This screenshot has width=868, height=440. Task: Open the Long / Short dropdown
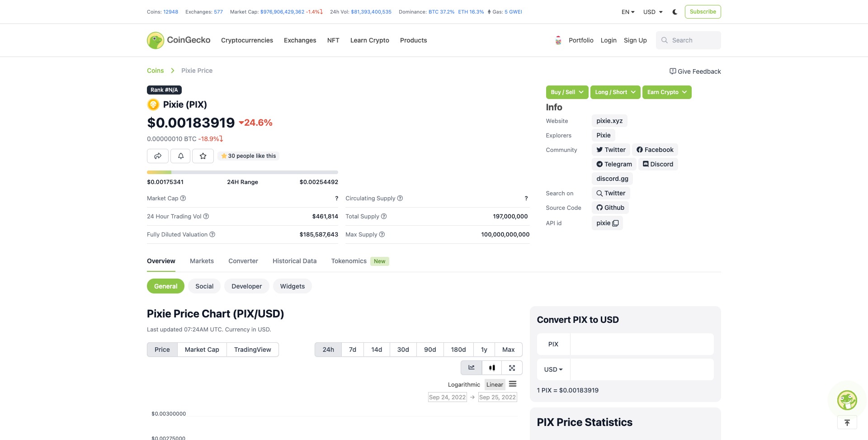(x=615, y=92)
